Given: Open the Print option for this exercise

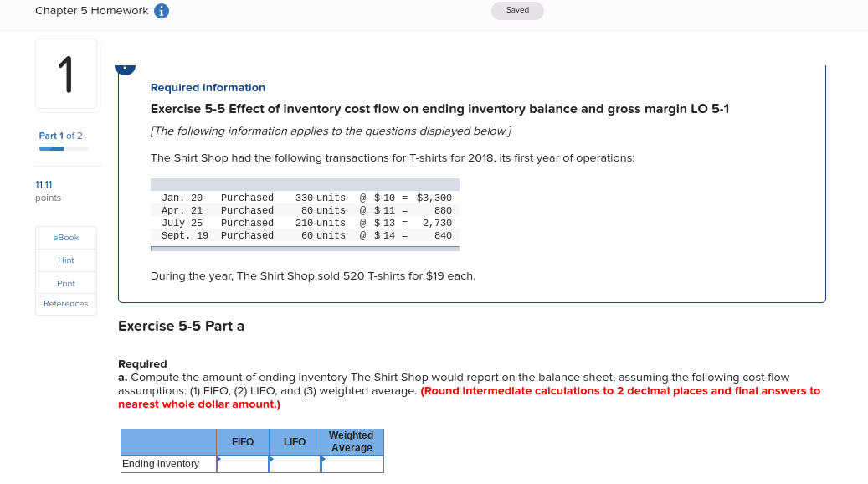Looking at the screenshot, I should [x=65, y=283].
